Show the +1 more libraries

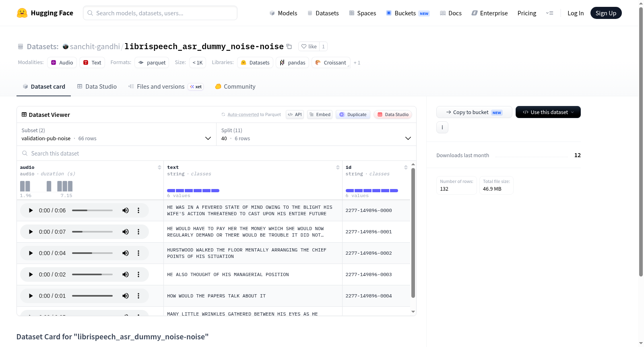[x=357, y=62]
